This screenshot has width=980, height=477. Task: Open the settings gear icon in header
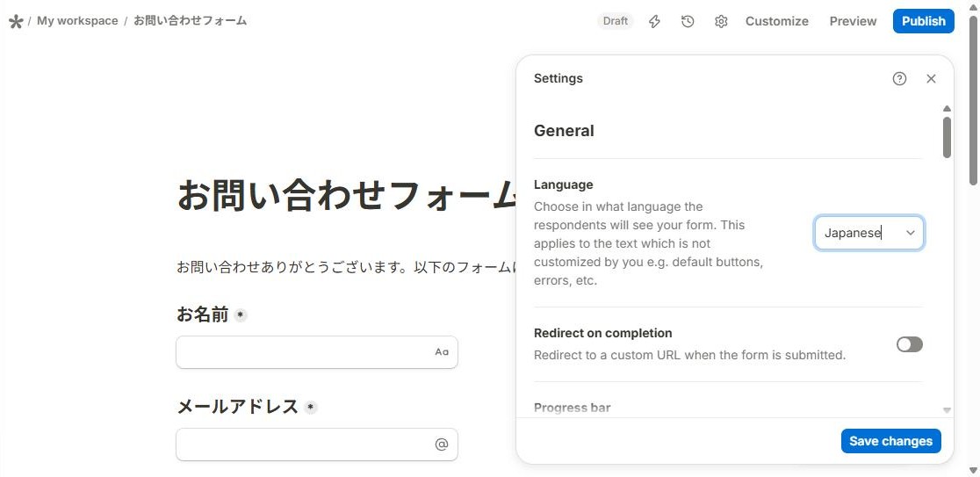pos(721,21)
